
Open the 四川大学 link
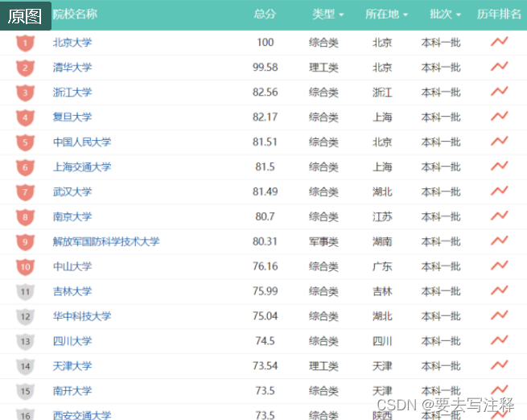coord(72,340)
